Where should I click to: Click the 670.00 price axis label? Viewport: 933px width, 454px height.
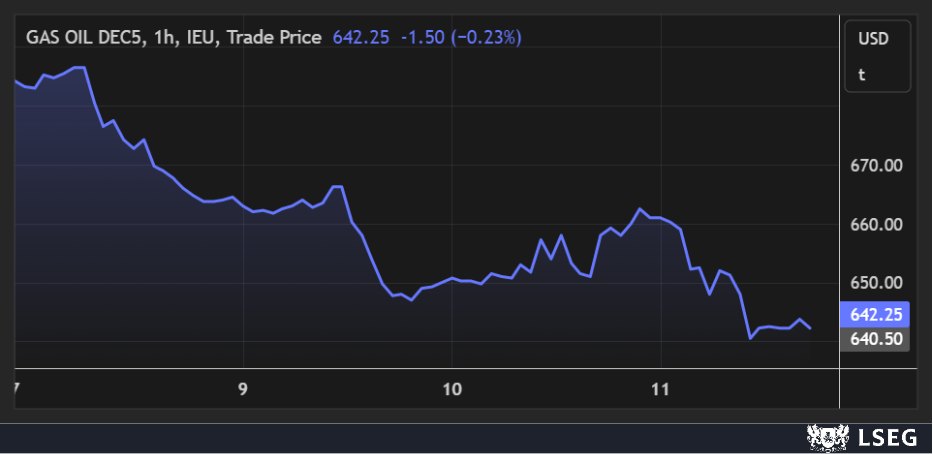pyautogui.click(x=876, y=166)
